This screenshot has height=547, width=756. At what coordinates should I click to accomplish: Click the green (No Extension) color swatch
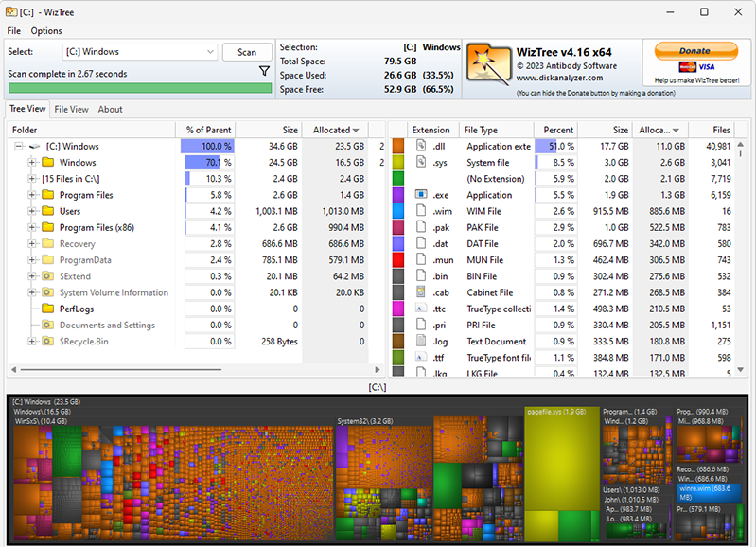[397, 179]
